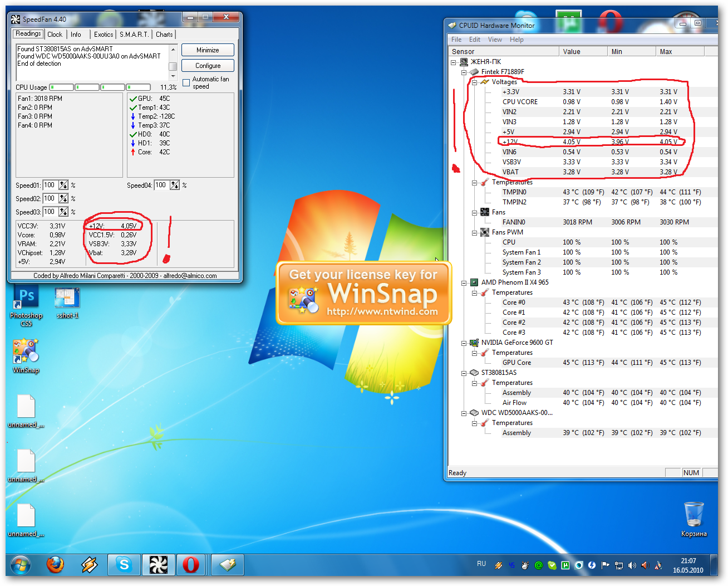Click the red speaker tray icon
Viewport: 728px width, 586px height.
[645, 565]
